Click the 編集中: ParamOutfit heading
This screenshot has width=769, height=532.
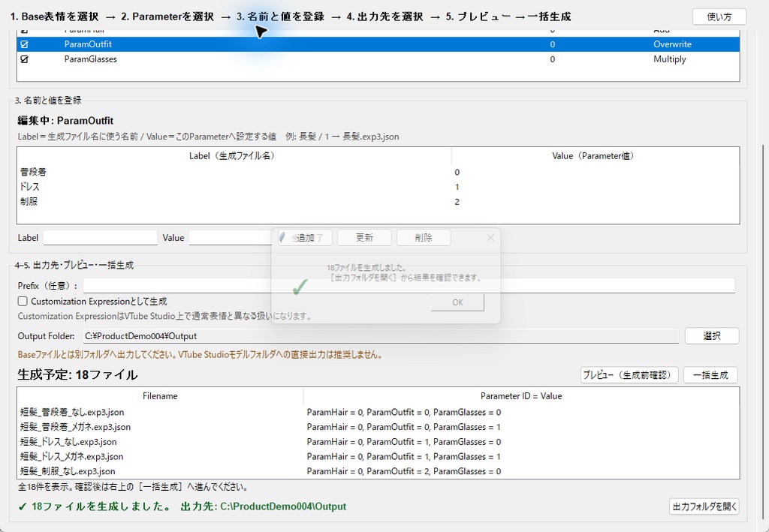[66, 121]
